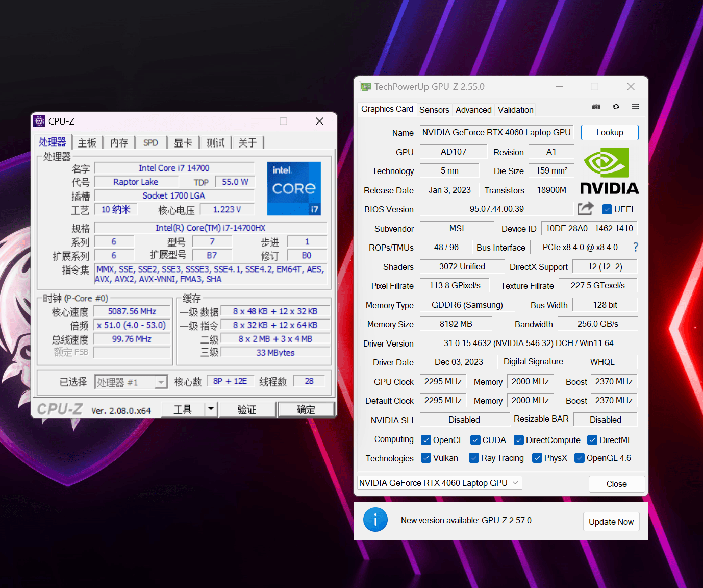Click the info icon in the update notification
This screenshot has height=588, width=703.
click(x=375, y=520)
